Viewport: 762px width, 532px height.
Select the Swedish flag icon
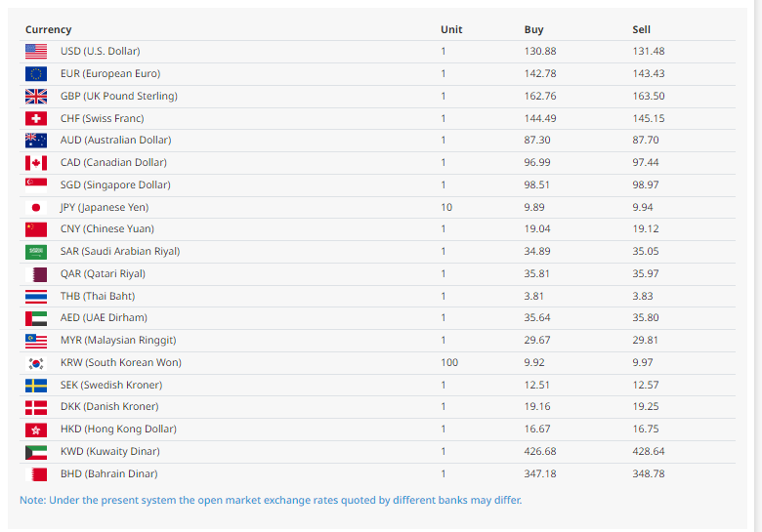coord(36,386)
